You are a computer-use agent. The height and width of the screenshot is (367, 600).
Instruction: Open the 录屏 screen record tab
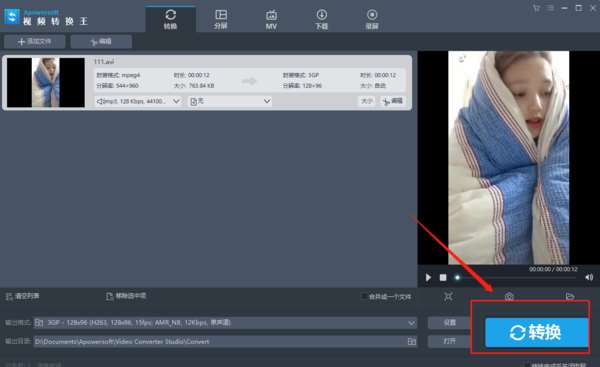click(372, 19)
